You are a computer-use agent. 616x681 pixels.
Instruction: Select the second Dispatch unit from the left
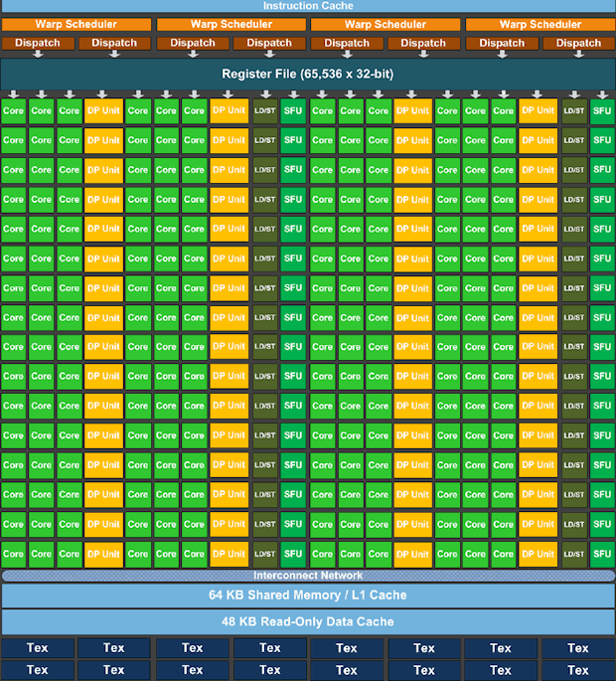click(114, 43)
